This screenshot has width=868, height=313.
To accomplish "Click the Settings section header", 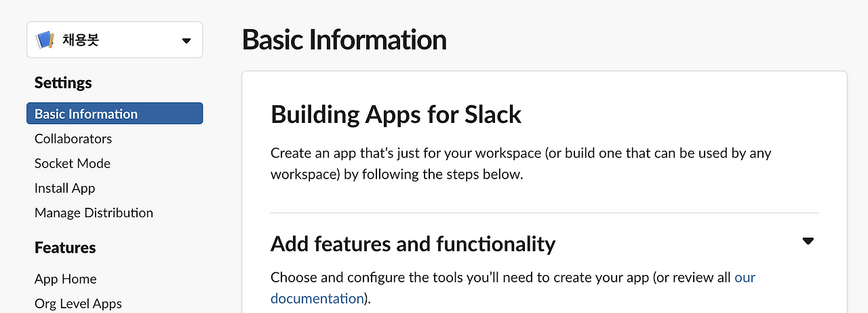I will (x=63, y=83).
